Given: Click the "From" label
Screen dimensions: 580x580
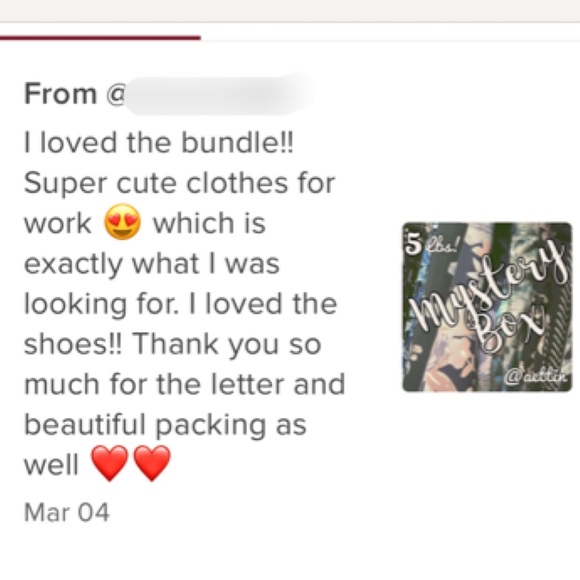Looking at the screenshot, I should [60, 94].
